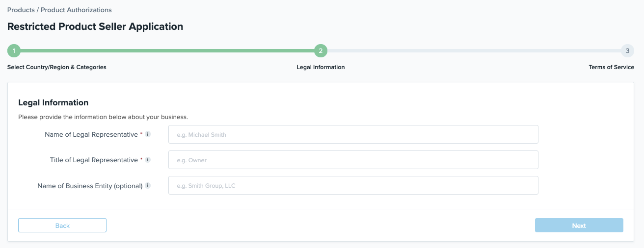Go to step 1 circle in progress tracker
The width and height of the screenshot is (644, 248).
click(x=14, y=50)
